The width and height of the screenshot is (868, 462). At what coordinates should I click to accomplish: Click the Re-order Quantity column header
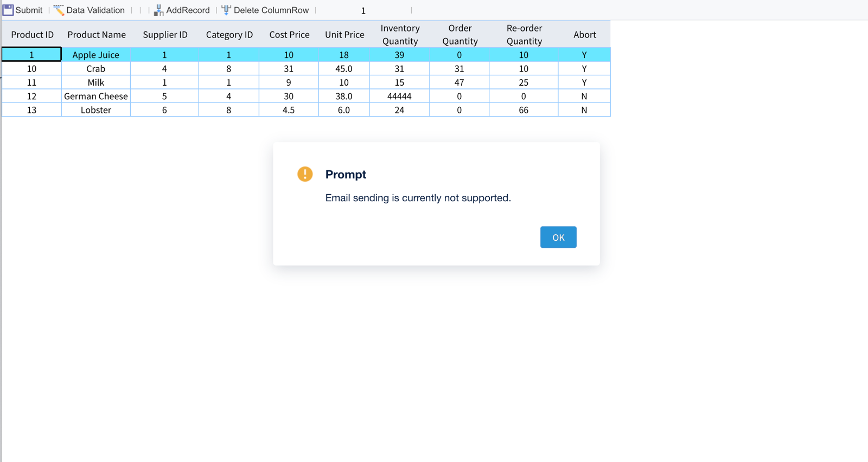tap(524, 34)
